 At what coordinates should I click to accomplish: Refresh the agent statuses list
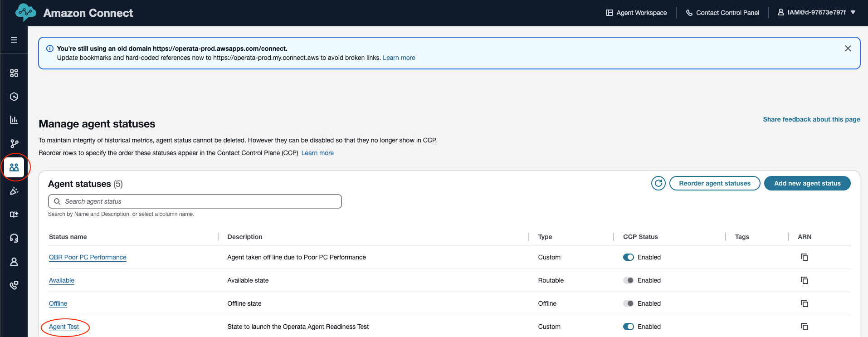tap(658, 183)
